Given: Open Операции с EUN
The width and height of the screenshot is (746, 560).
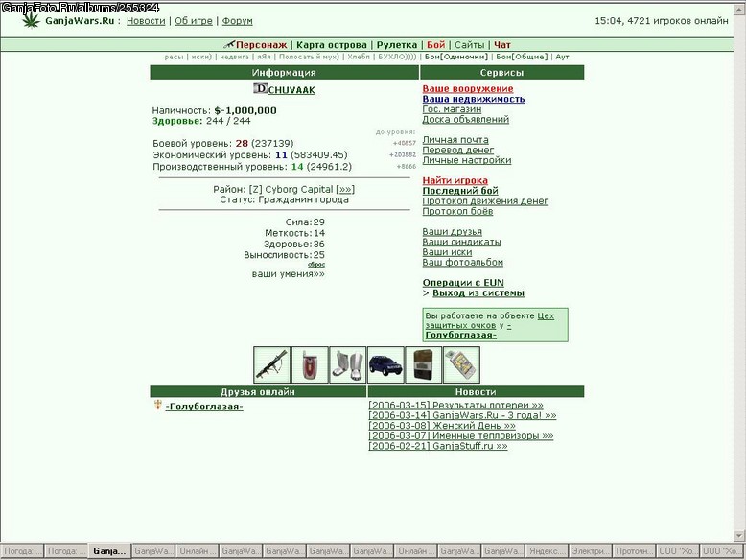Looking at the screenshot, I should click(x=463, y=283).
